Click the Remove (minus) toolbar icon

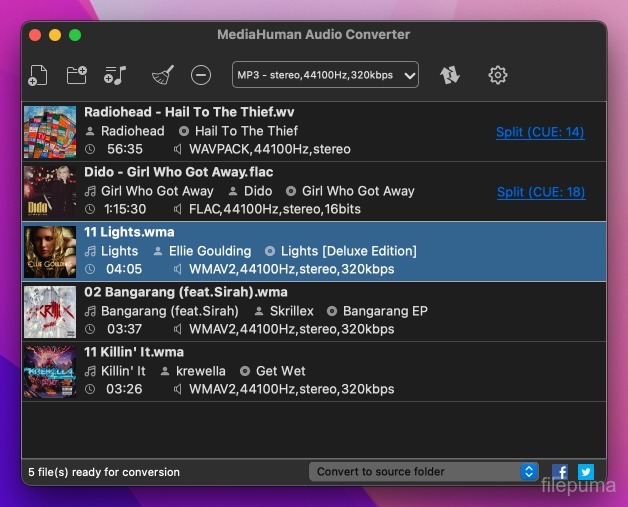point(201,75)
